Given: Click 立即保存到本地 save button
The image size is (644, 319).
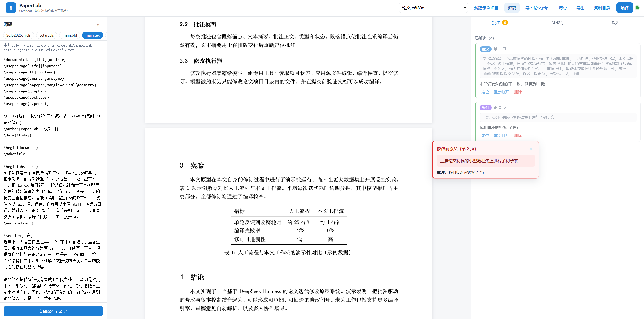Looking at the screenshot, I should pyautogui.click(x=53, y=311).
